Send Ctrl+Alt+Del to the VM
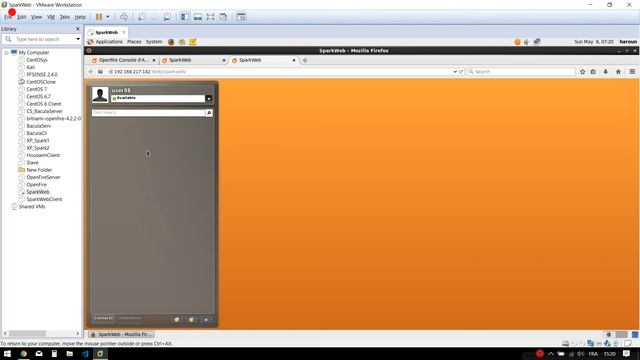 [x=124, y=17]
